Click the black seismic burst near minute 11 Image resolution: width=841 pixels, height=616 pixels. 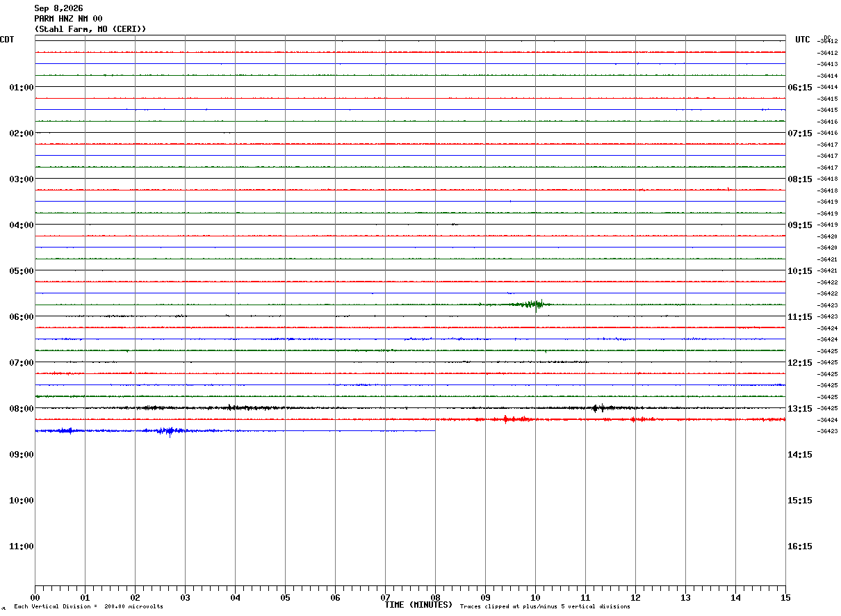click(599, 408)
